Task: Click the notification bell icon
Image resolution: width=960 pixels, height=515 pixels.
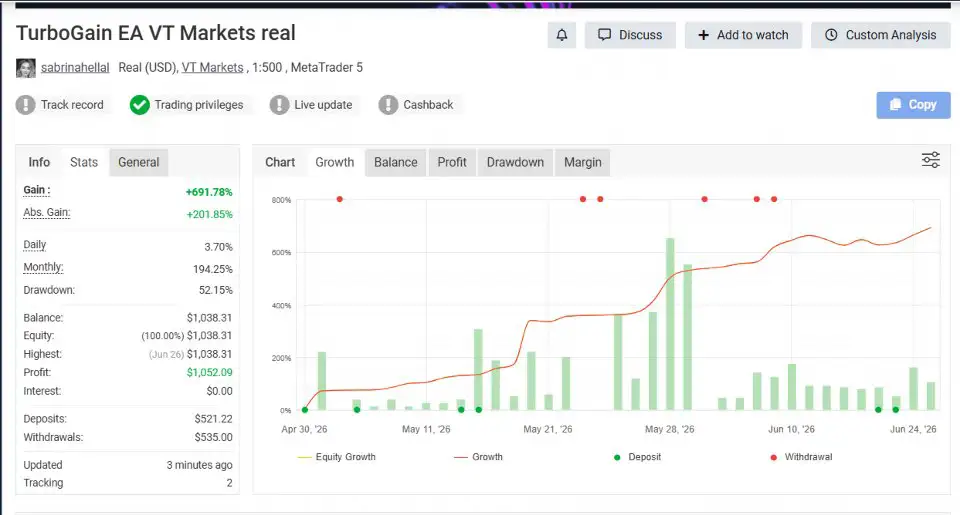Action: 561,35
